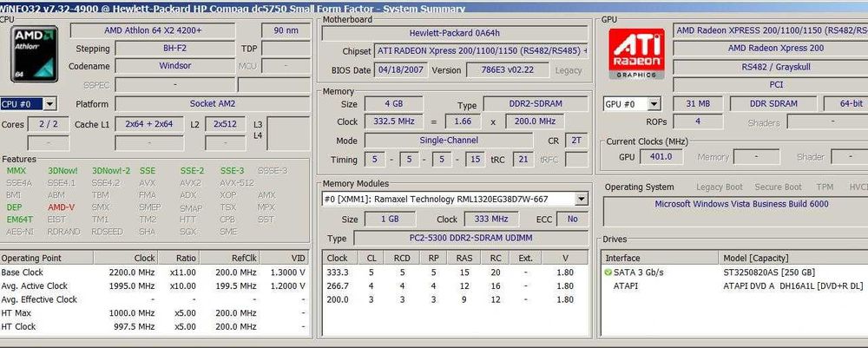Image resolution: width=868 pixels, height=348 pixels.
Task: Click the Secure Boot indicator
Action: tap(778, 187)
